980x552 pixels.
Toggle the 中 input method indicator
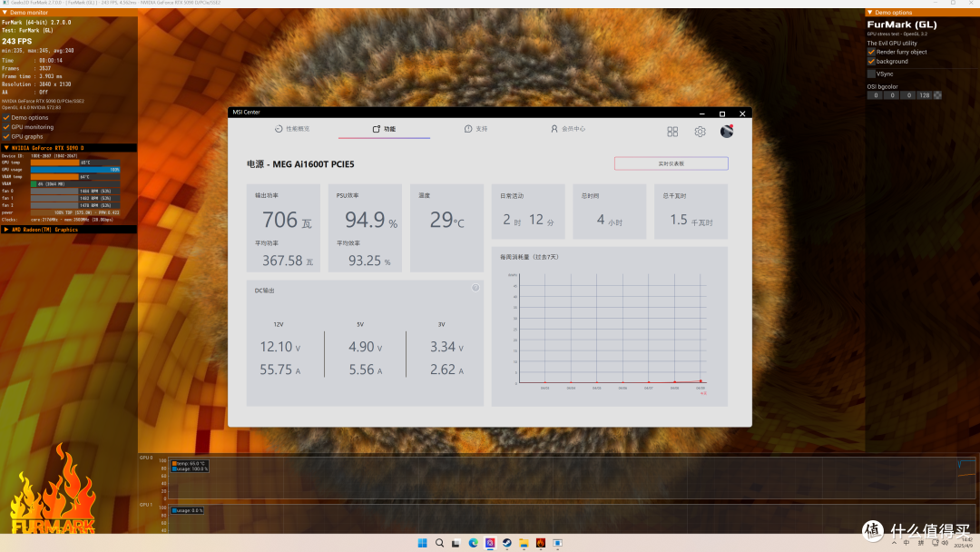coord(906,543)
